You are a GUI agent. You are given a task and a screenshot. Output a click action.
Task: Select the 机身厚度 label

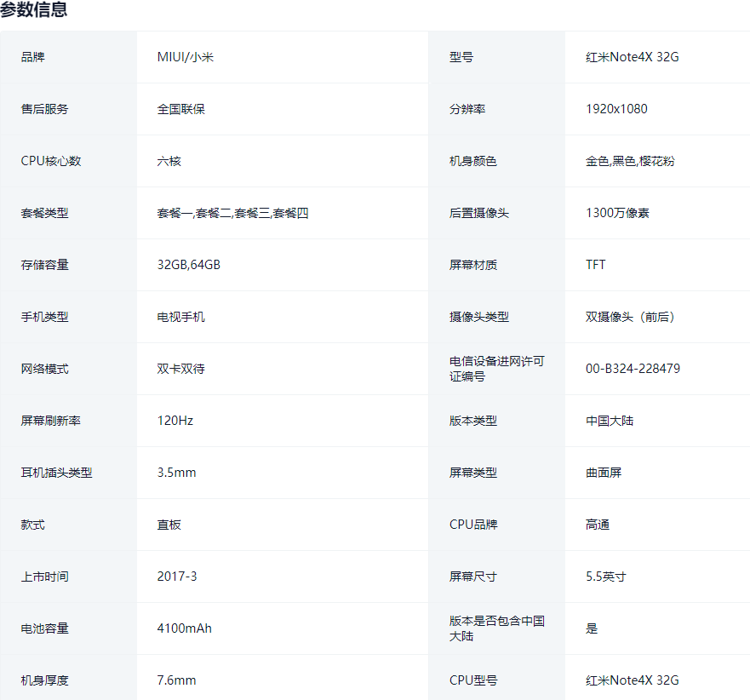coord(44,680)
